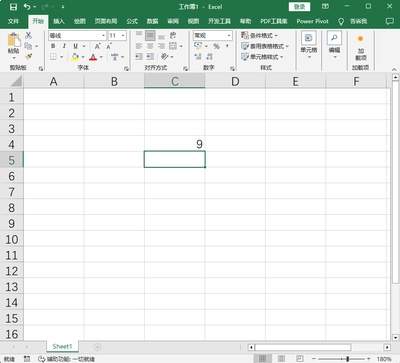This screenshot has width=400, height=363.
Task: Toggle macro recording in the status bar
Action: [x=27, y=359]
